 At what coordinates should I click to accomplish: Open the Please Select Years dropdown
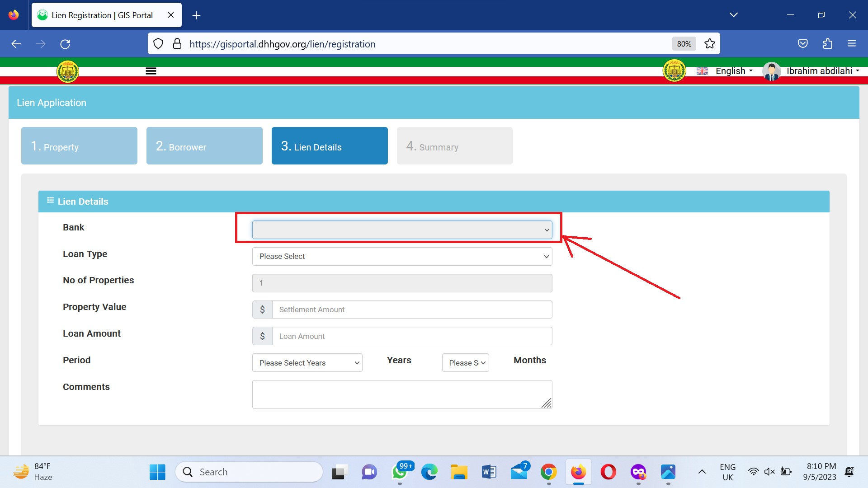click(x=307, y=362)
